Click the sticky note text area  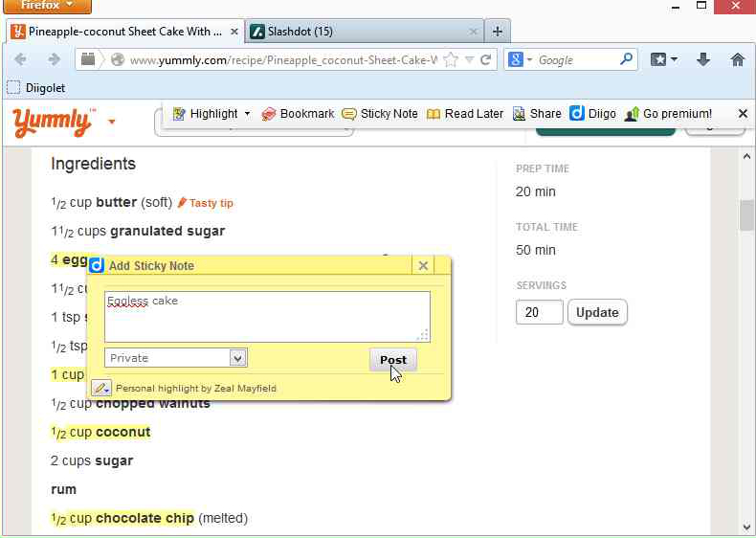[267, 317]
